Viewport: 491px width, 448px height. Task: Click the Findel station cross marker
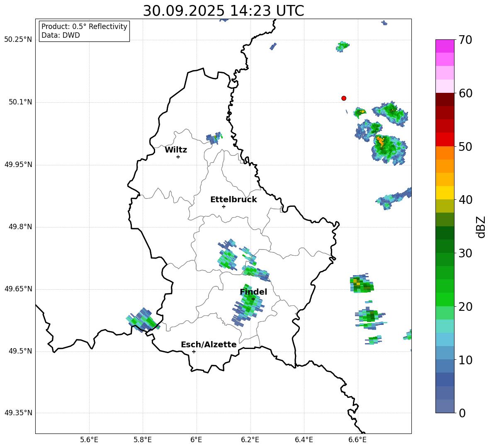tap(253, 299)
